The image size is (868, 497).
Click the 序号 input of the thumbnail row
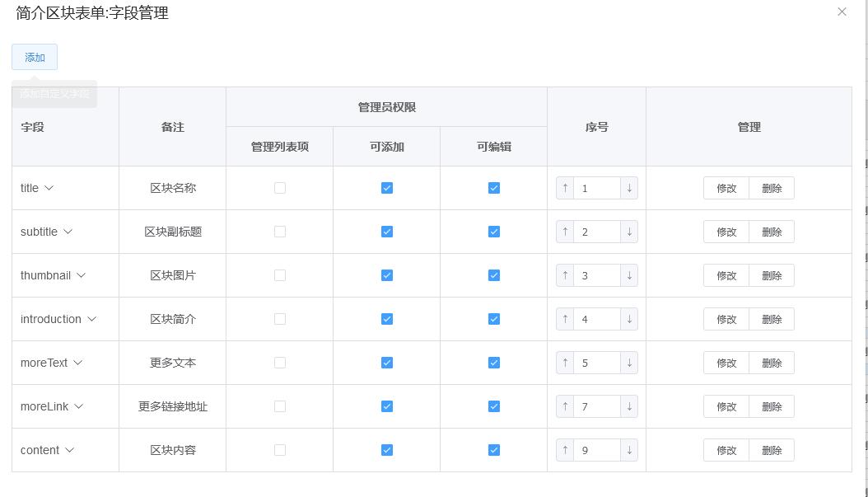click(597, 275)
